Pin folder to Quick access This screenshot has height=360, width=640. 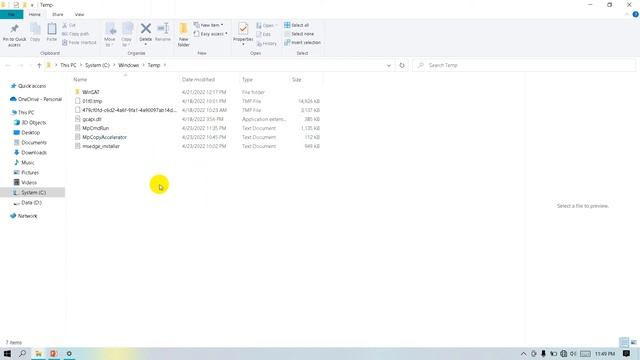pyautogui.click(x=14, y=35)
